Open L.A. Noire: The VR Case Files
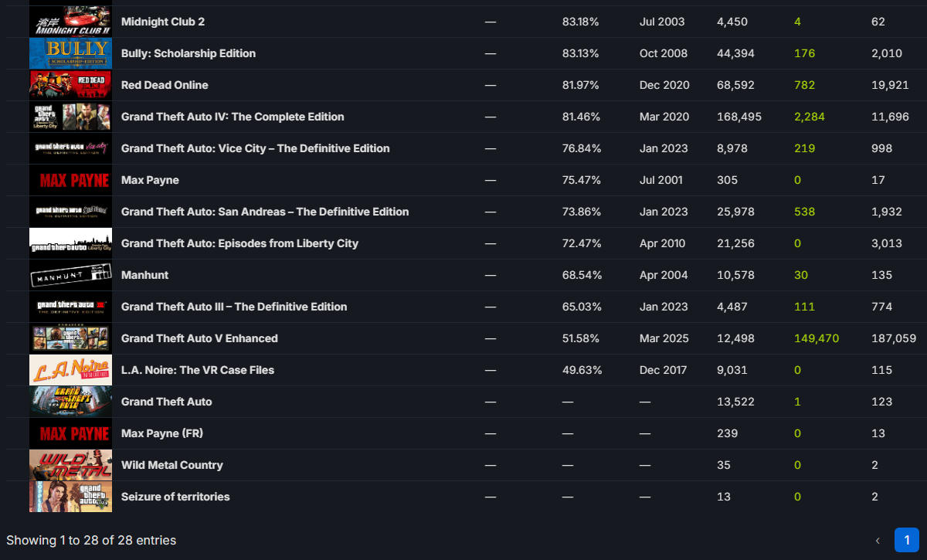 [x=198, y=370]
